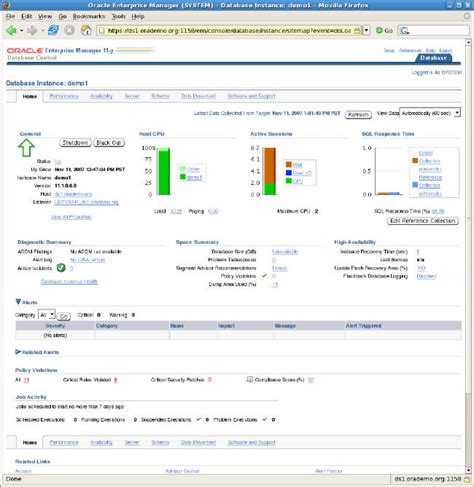This screenshot has width=474, height=487.
Task: Reload the page with the refresh icon
Action: click(53, 30)
